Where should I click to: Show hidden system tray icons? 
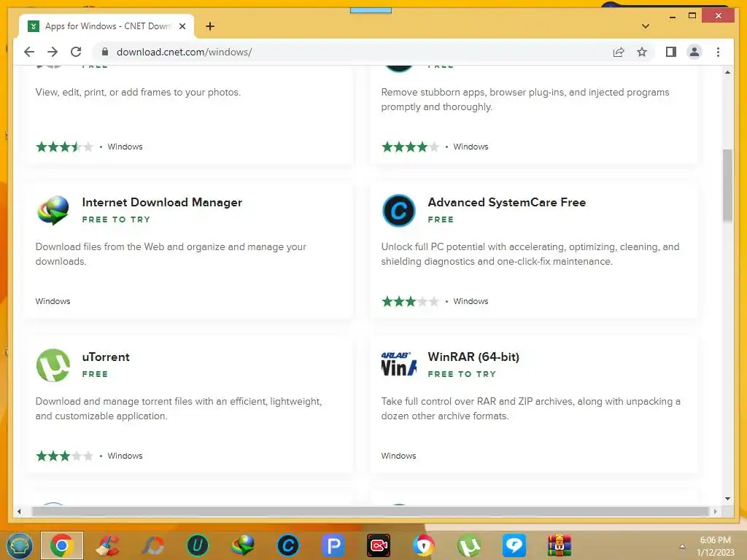[x=682, y=546]
